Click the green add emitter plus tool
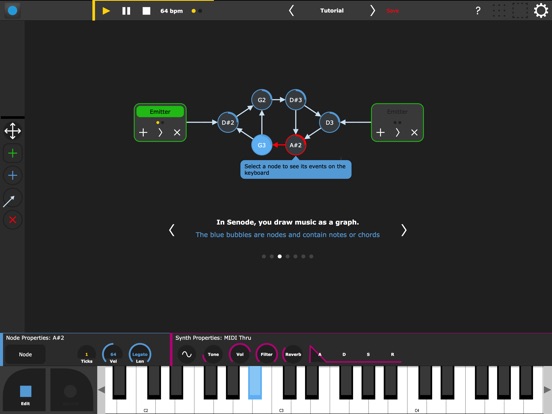The height and width of the screenshot is (414, 552). (13, 153)
